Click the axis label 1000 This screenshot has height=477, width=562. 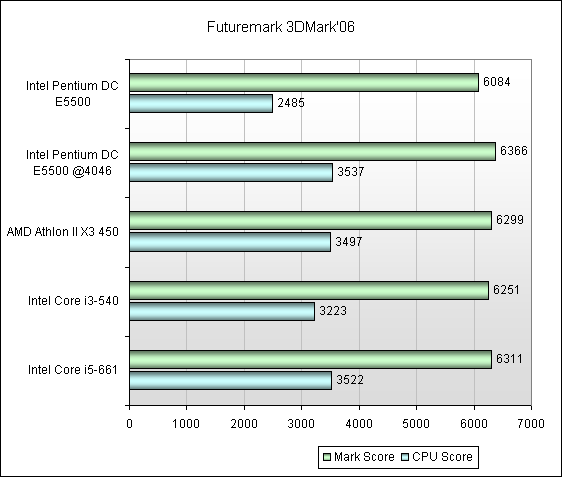(186, 424)
